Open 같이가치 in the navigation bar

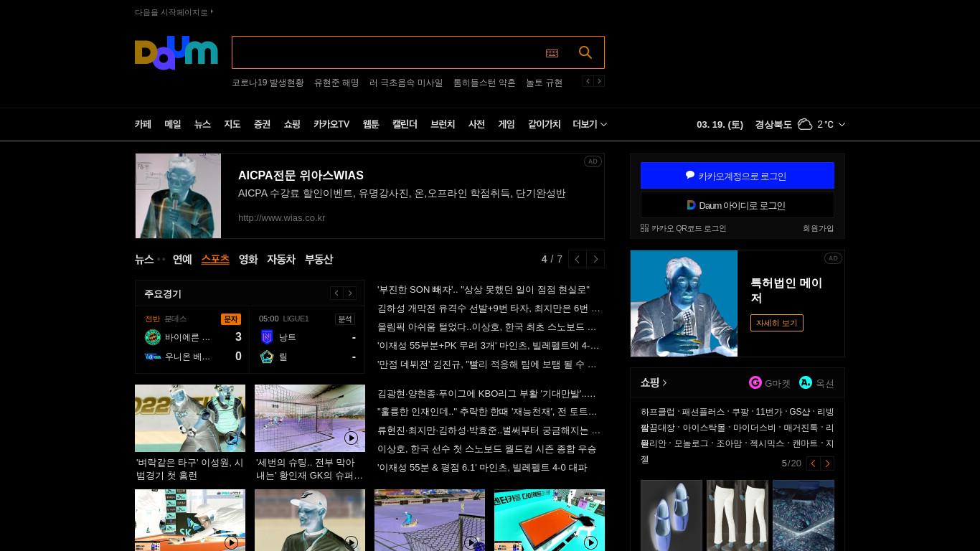545,124
